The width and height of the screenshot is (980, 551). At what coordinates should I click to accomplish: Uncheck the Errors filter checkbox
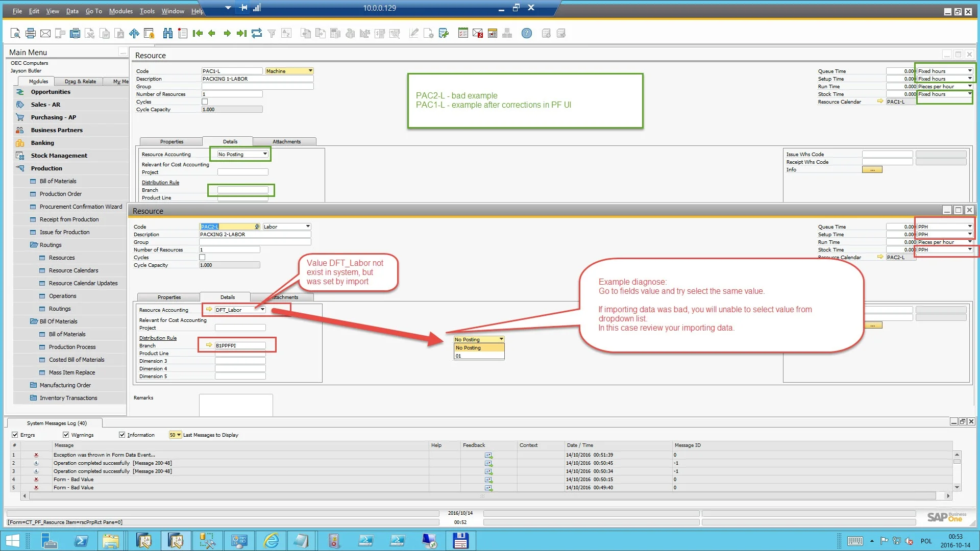tap(15, 435)
